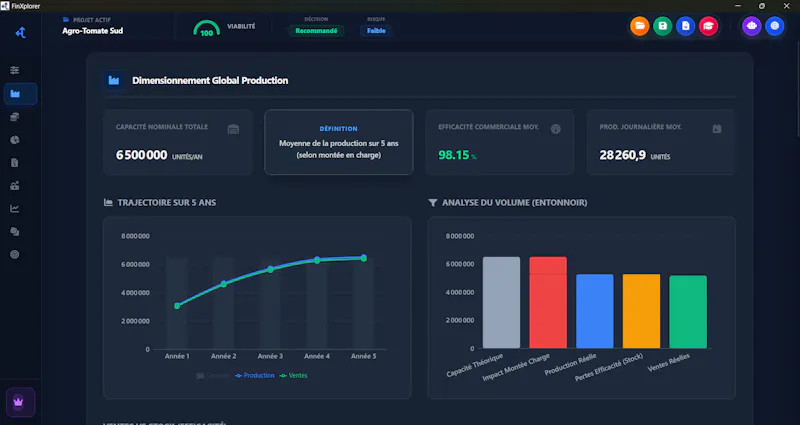Click the red Impact Montée Charge bar
This screenshot has height=425, width=800.
[x=548, y=303]
